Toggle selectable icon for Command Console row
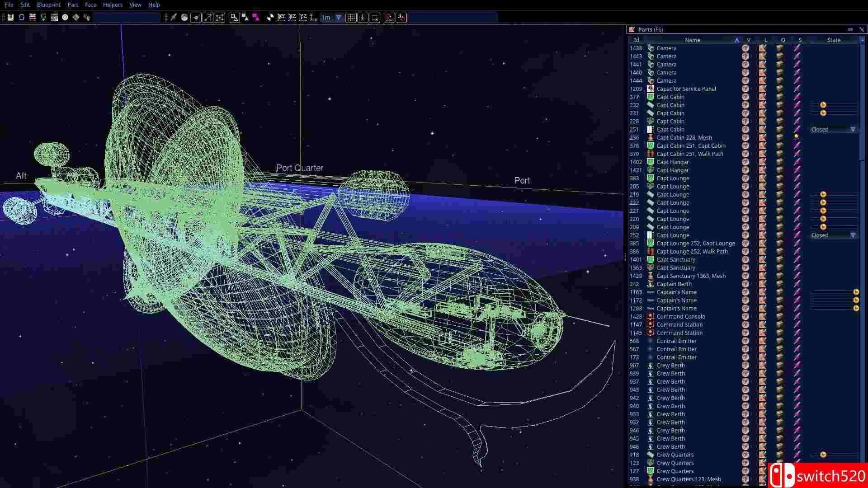 797,317
